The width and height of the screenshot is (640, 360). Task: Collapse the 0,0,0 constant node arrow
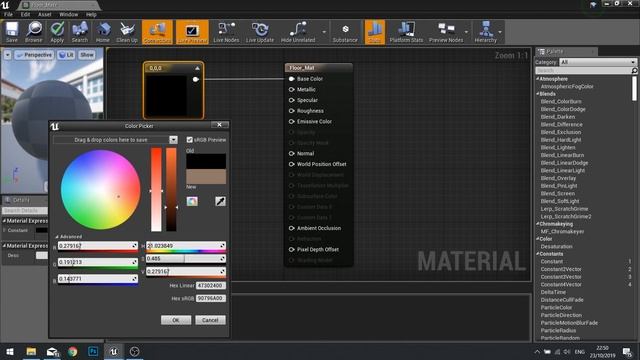(x=197, y=68)
